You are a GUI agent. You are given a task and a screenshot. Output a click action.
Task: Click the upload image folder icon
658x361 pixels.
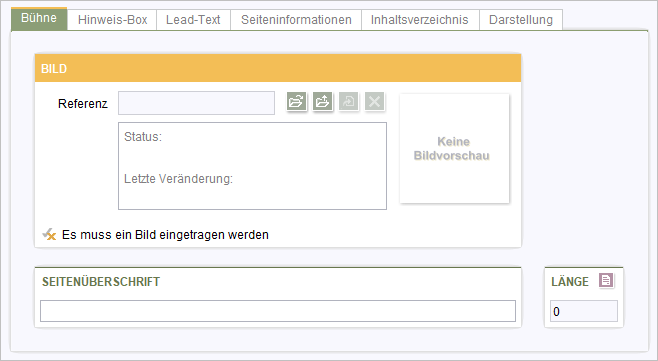click(322, 102)
